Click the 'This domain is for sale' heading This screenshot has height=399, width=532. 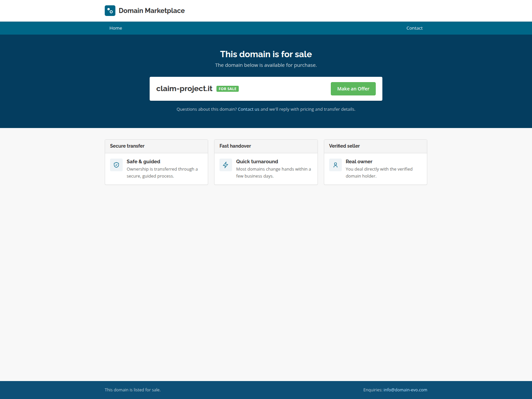point(266,54)
